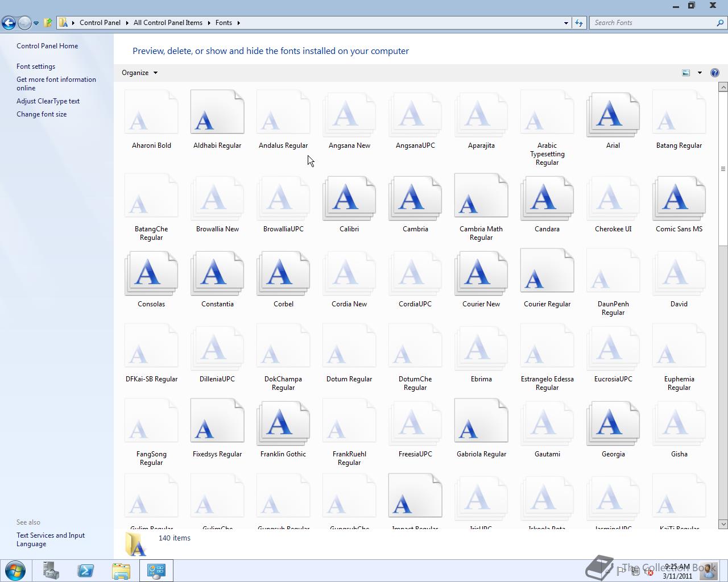Open Change font size link
The width and height of the screenshot is (728, 582).
click(x=42, y=114)
